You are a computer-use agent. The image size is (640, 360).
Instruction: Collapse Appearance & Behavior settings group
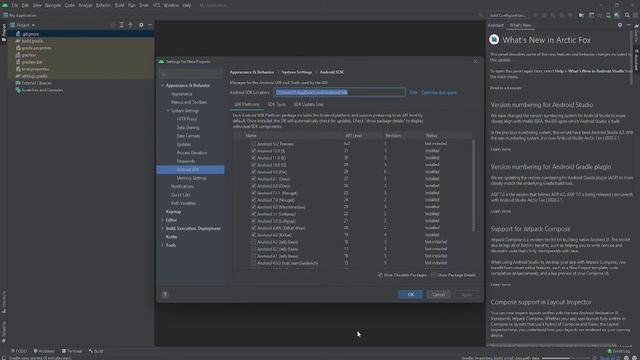[162, 85]
